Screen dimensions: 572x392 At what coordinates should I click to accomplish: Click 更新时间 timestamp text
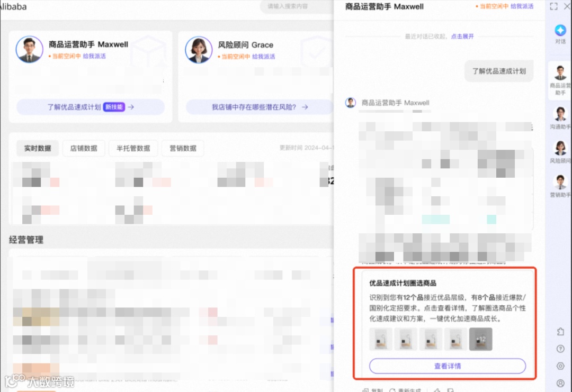coord(306,148)
